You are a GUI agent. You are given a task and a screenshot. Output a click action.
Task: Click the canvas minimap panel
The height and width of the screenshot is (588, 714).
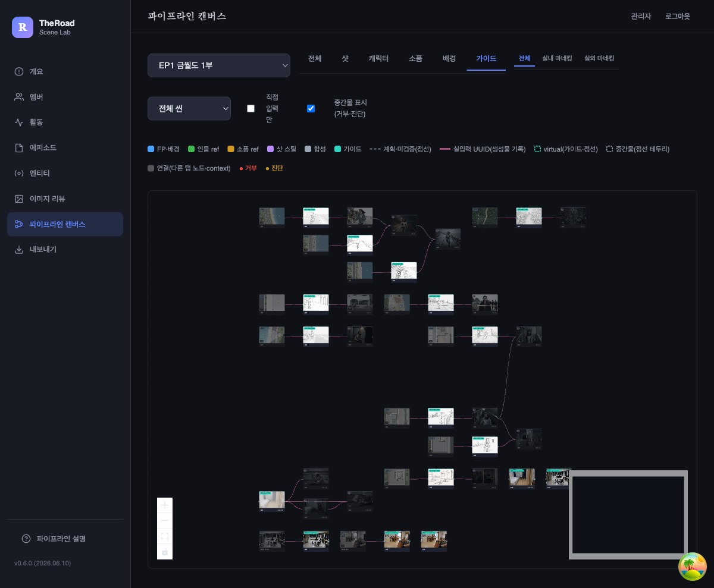pyautogui.click(x=628, y=515)
